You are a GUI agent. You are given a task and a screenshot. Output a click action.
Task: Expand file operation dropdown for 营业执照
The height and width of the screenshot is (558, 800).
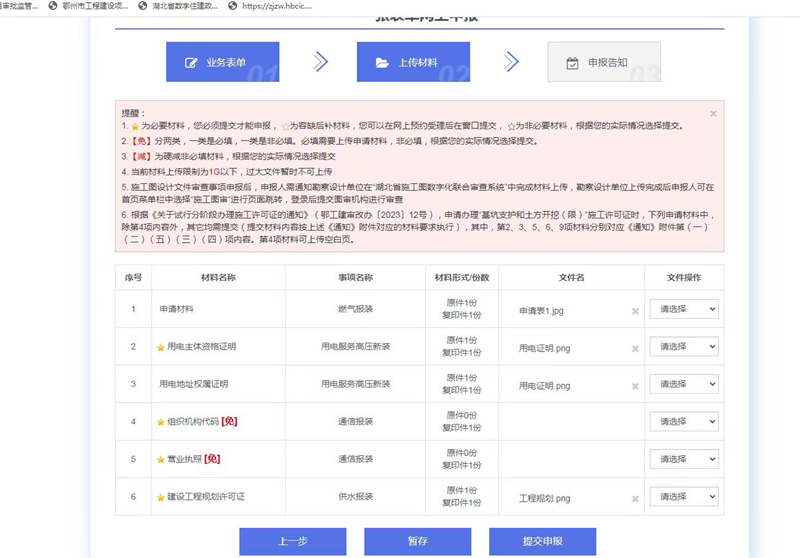[x=684, y=459]
